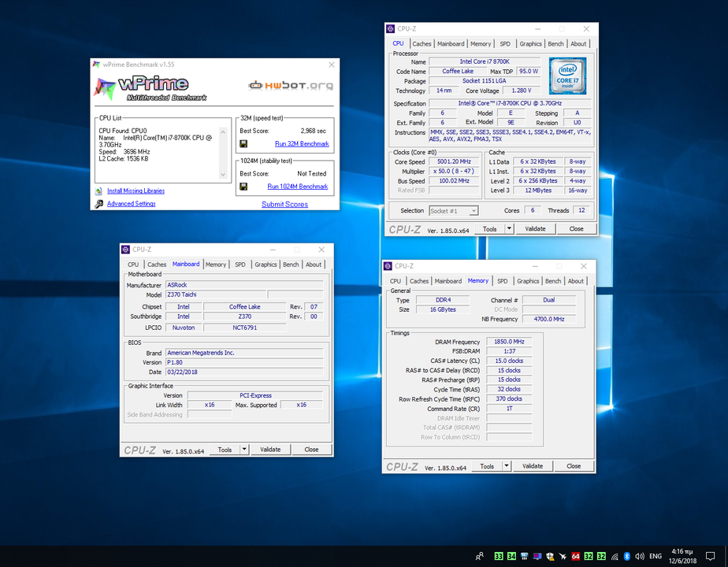Close the wPrime Benchmark window
The width and height of the screenshot is (728, 567).
coord(332,65)
